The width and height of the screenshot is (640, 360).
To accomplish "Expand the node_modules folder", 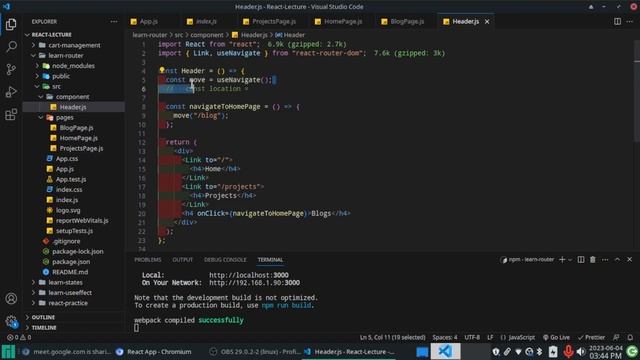I will coord(73,66).
